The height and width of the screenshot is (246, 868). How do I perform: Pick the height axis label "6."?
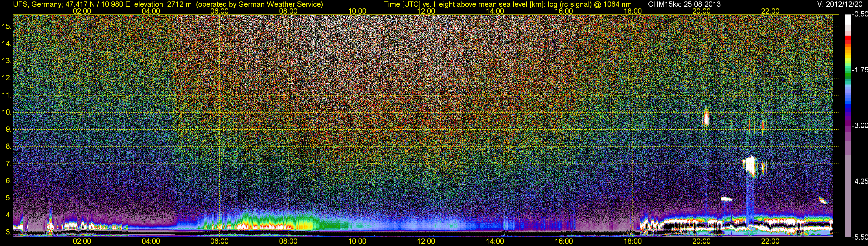click(x=8, y=181)
